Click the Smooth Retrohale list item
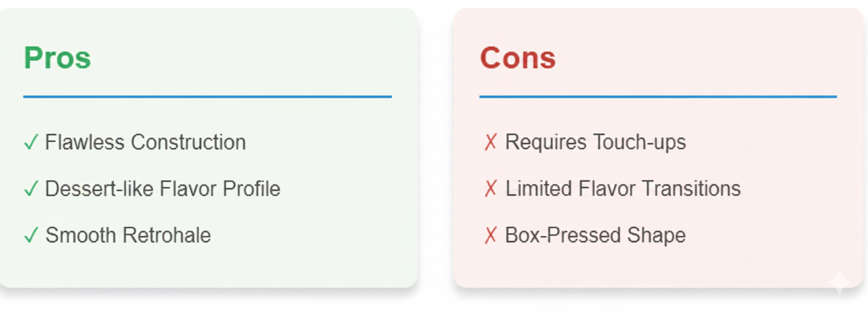868x311 pixels. point(128,235)
